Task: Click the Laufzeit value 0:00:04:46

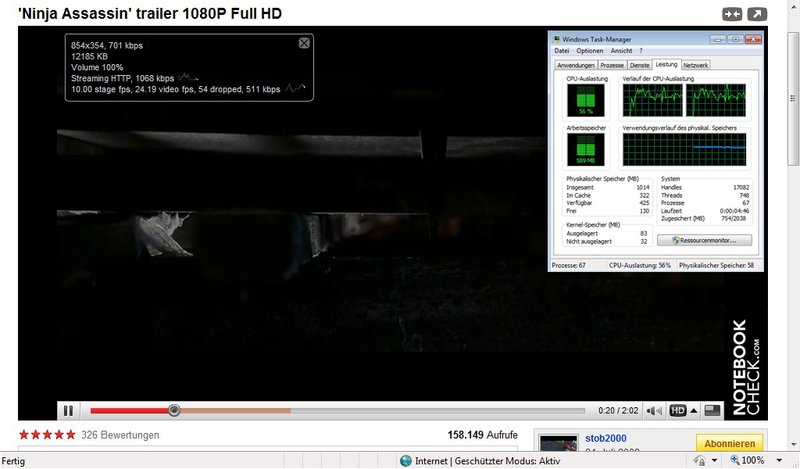Action: [734, 211]
